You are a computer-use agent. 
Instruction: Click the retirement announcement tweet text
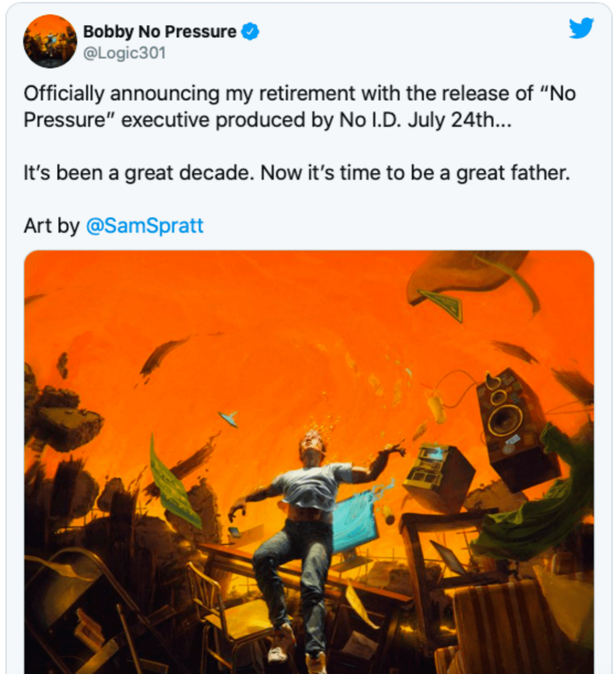click(299, 93)
